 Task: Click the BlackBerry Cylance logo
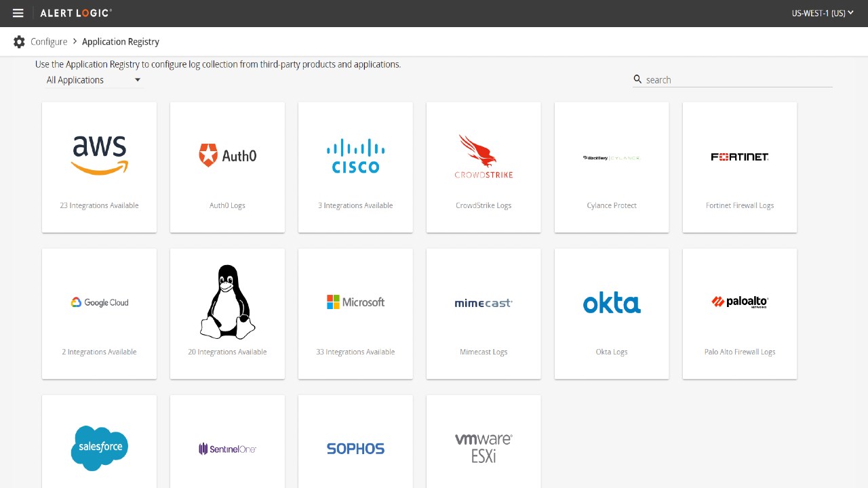click(612, 158)
